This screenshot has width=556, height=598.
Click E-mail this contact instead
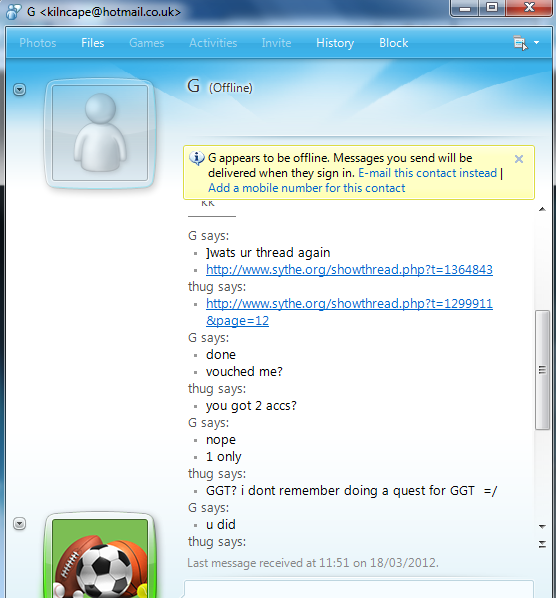point(427,173)
